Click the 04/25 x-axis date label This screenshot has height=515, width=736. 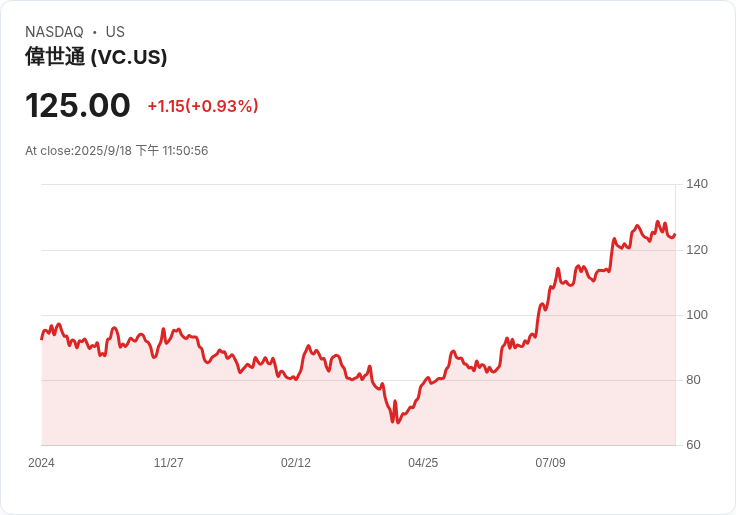(423, 463)
